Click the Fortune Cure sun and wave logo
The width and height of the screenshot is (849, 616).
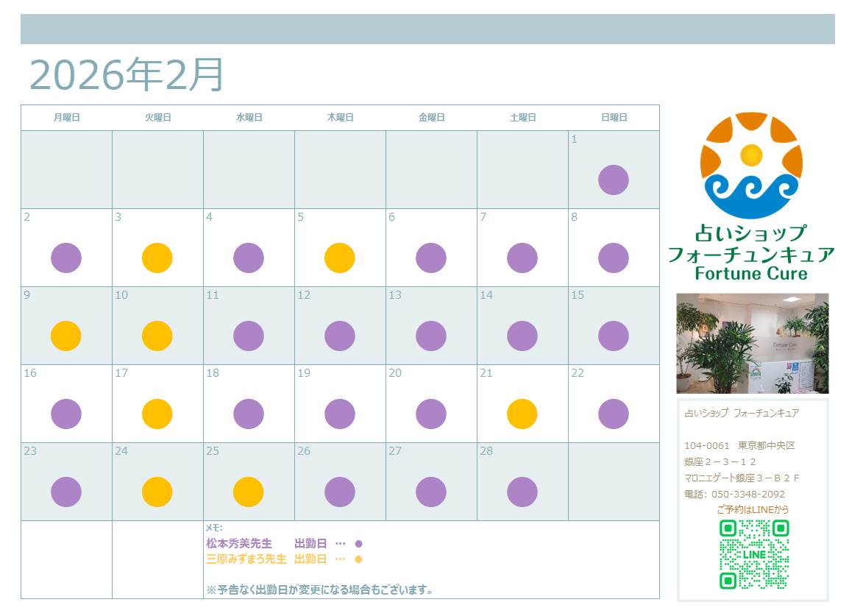tap(751, 166)
